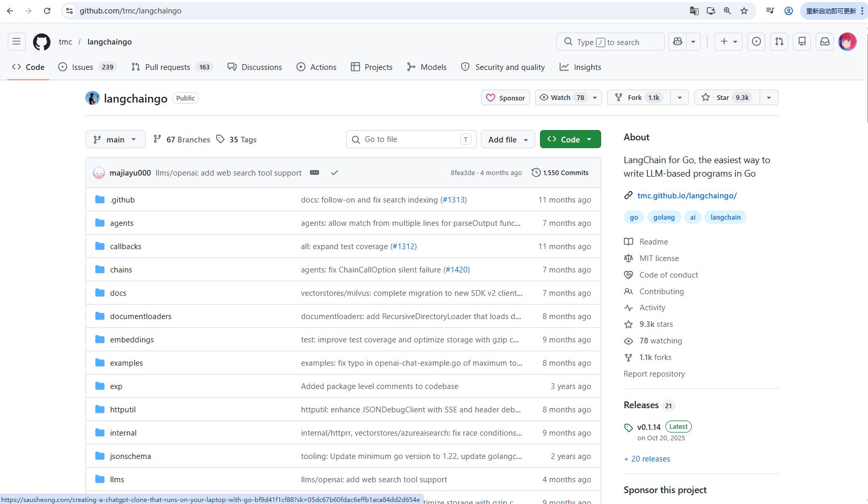Open the Issues shortcut icon in header

pos(757,41)
